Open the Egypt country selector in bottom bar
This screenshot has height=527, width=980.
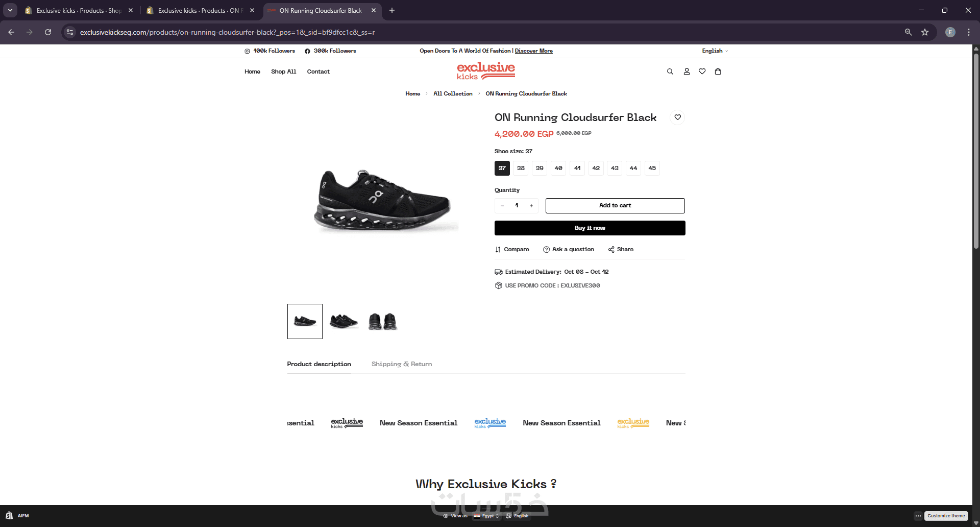point(486,516)
